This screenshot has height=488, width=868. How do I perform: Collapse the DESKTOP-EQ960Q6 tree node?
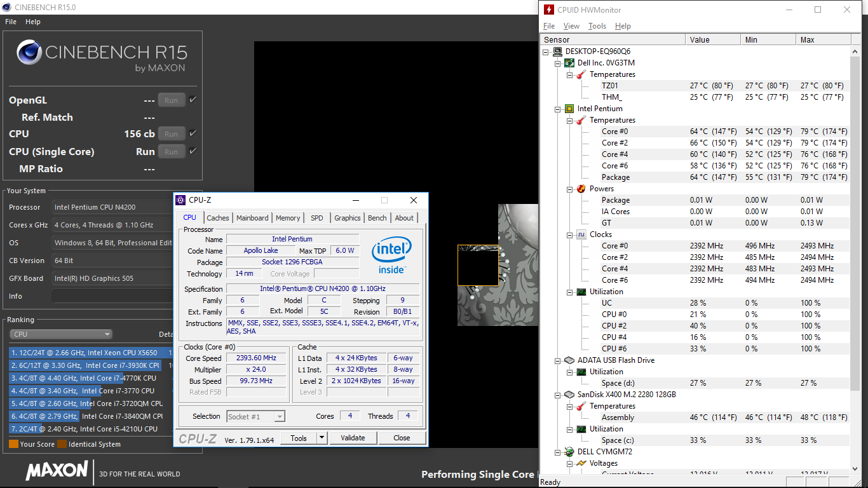click(546, 51)
